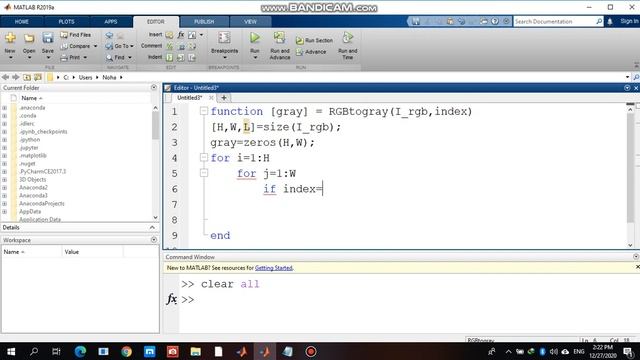Click the green Run button

coord(255,38)
